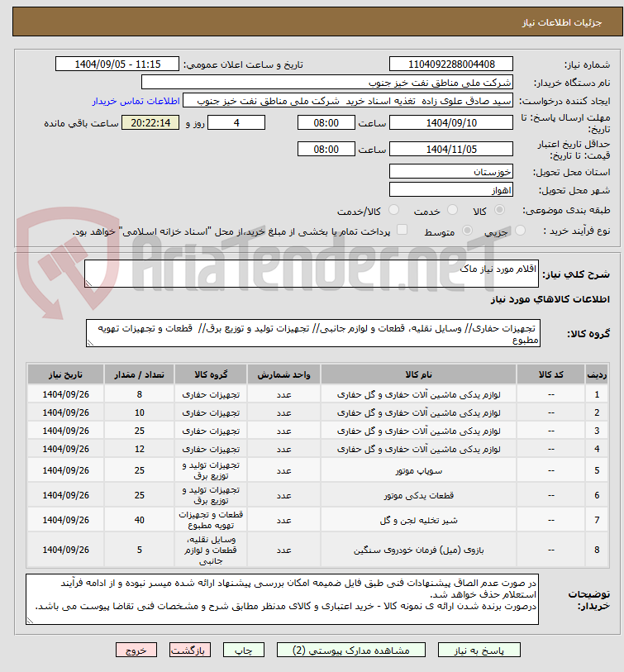Click the خروج exit button
624x672 pixels.
[x=136, y=650]
